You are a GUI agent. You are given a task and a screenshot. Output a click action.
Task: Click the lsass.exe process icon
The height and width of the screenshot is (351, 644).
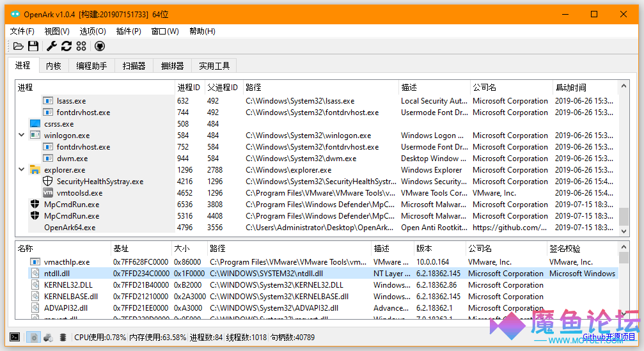48,101
